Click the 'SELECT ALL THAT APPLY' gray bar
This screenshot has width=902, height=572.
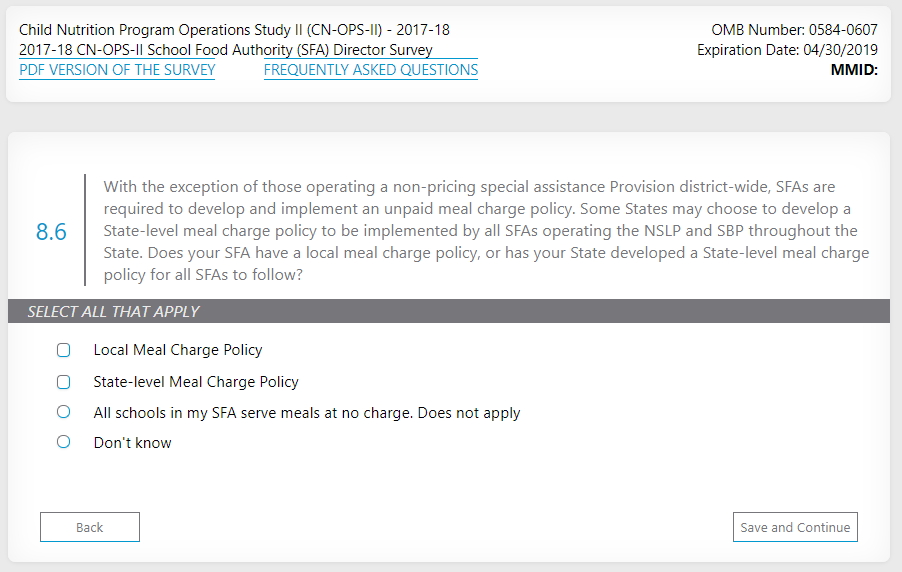[x=448, y=311]
